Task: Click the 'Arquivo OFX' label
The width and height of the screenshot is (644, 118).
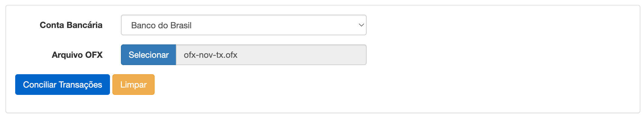Action: point(77,55)
